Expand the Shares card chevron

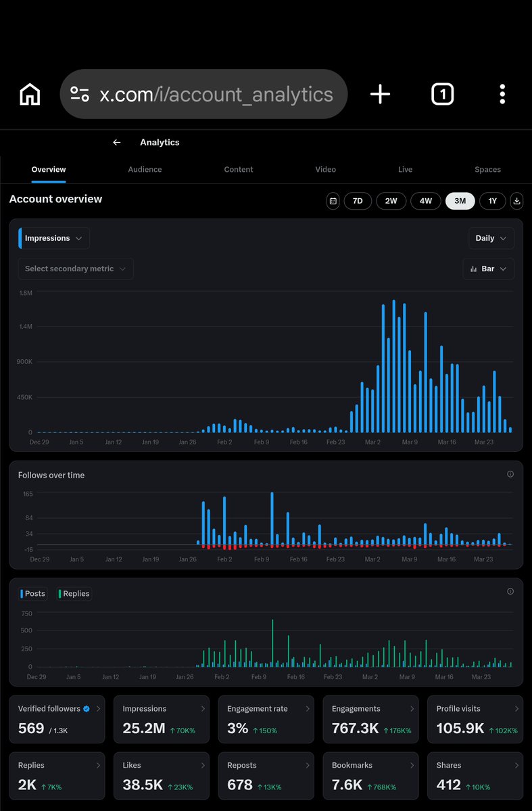click(516, 765)
